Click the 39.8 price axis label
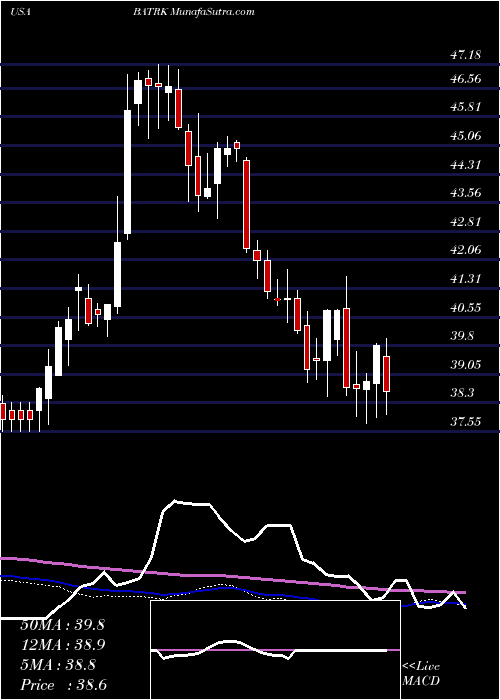The image size is (500, 700). (x=462, y=336)
